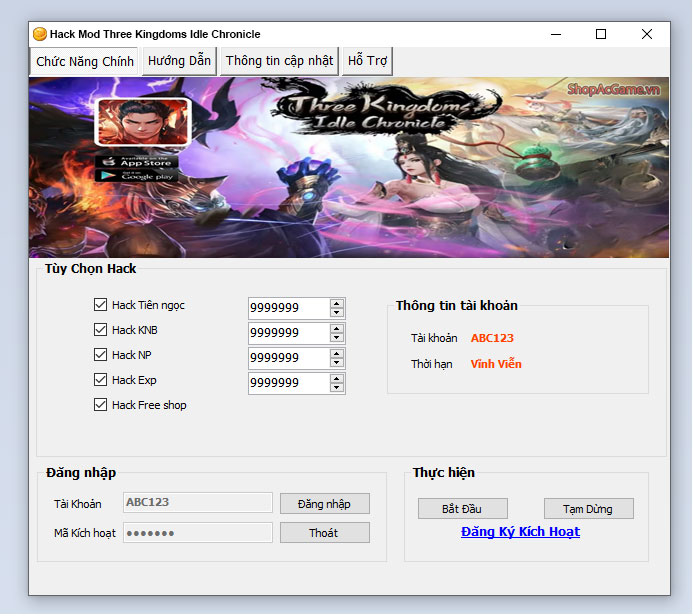This screenshot has height=616, width=693.
Task: Toggle the Hack NP checkbox
Action: (100, 355)
